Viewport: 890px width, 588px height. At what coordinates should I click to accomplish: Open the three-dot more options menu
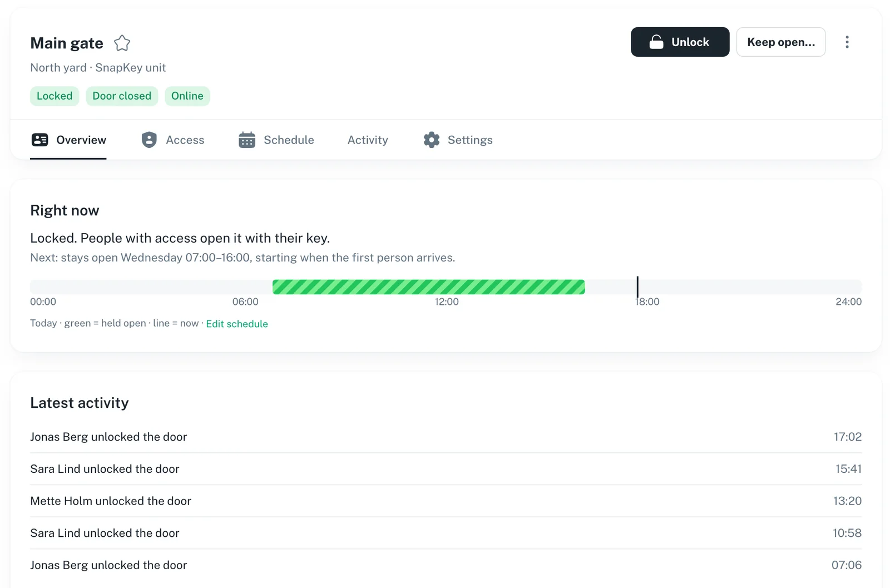point(847,42)
